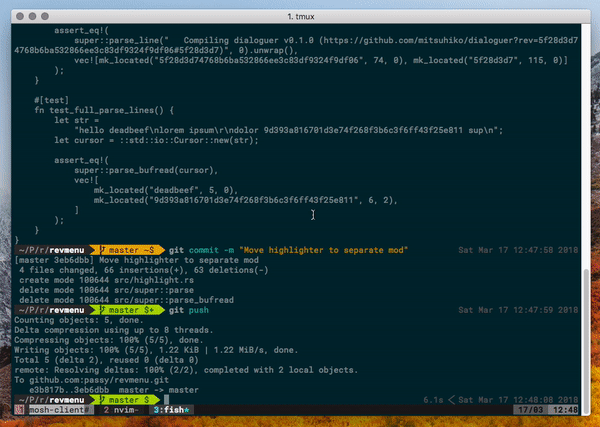Viewport: 600px width, 427px height.
Task: Click 'To github.com:passy/revmenu.git'
Action: [91, 380]
